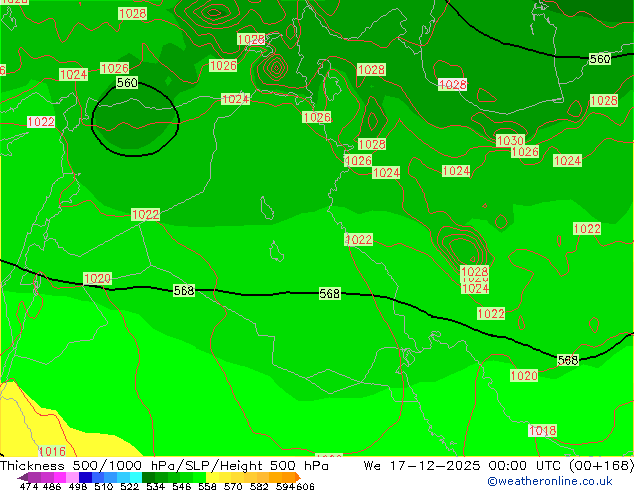Click the 594 legend value
The width and height of the screenshot is (634, 490).
[285, 486]
